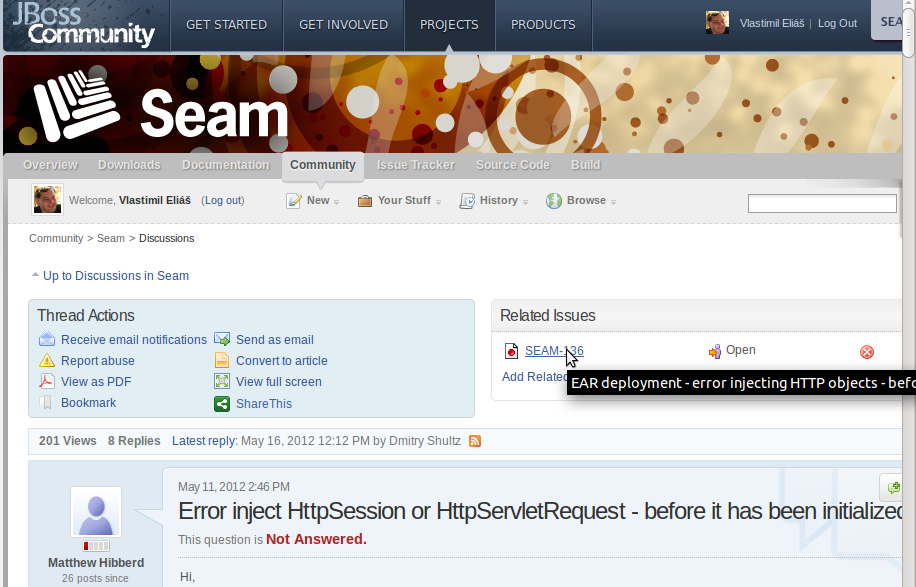The height and width of the screenshot is (587, 916).
Task: Click the History clock icon
Action: tap(467, 201)
